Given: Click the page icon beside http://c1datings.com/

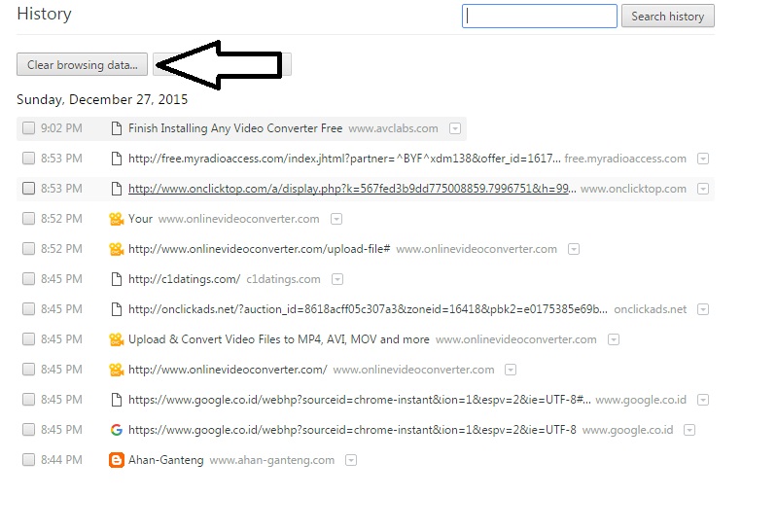Looking at the screenshot, I should pyautogui.click(x=117, y=279).
